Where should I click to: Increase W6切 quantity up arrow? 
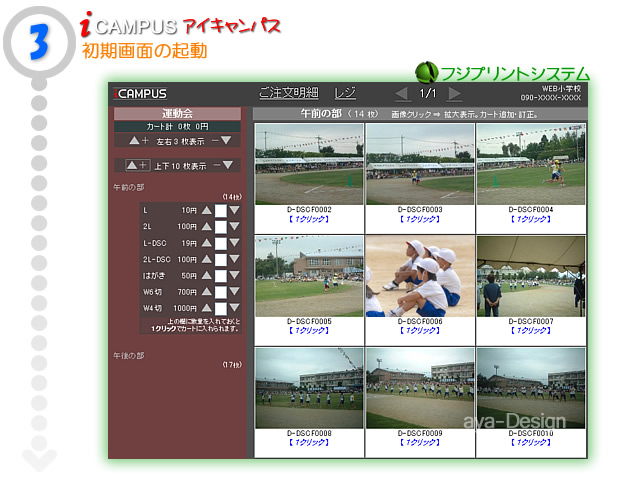[x=207, y=292]
